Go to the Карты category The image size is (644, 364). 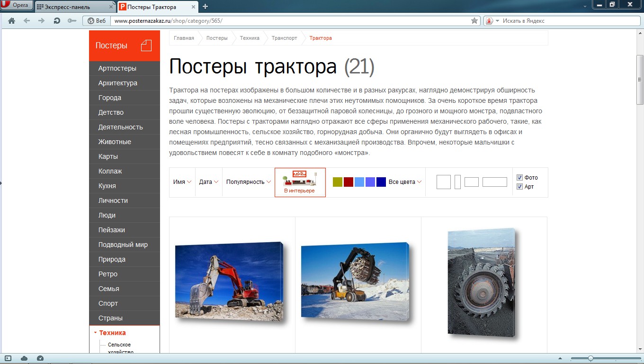(125, 156)
